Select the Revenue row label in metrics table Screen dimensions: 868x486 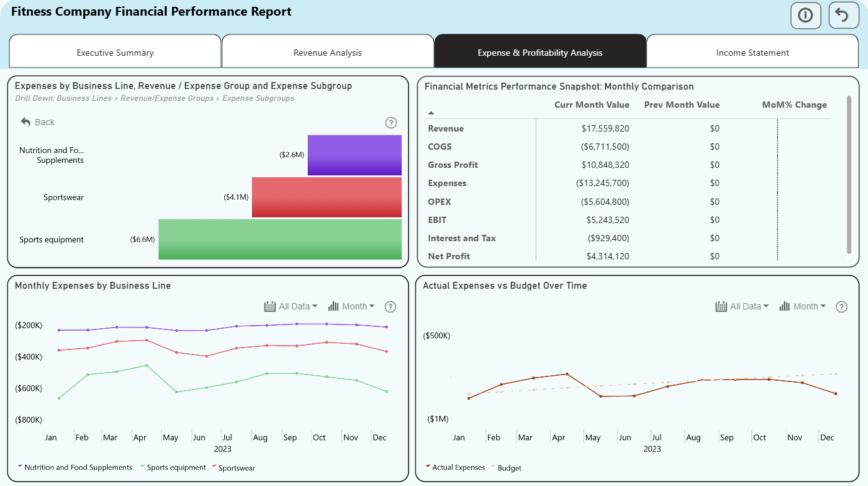click(x=446, y=128)
